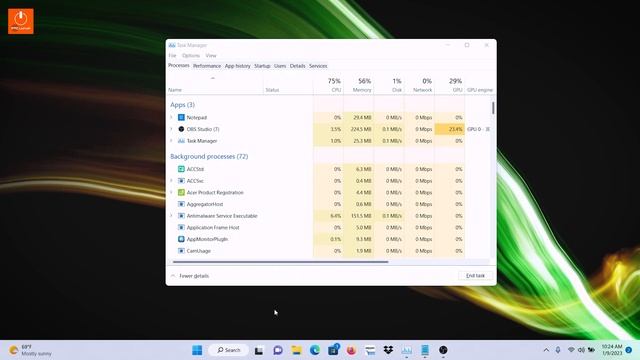This screenshot has height=360, width=640.
Task: Select the Application Frame Host row
Action: [x=316, y=227]
